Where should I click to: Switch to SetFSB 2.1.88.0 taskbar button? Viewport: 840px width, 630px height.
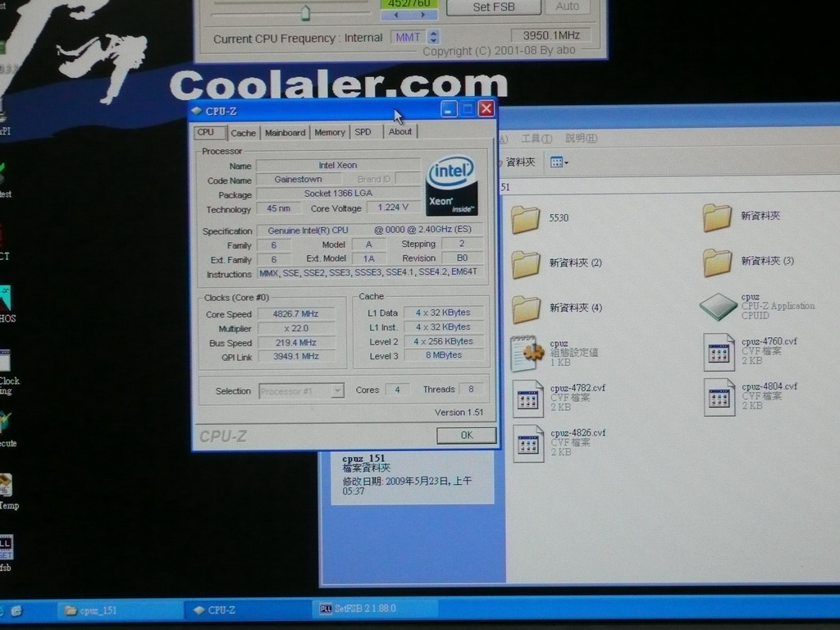(x=375, y=609)
